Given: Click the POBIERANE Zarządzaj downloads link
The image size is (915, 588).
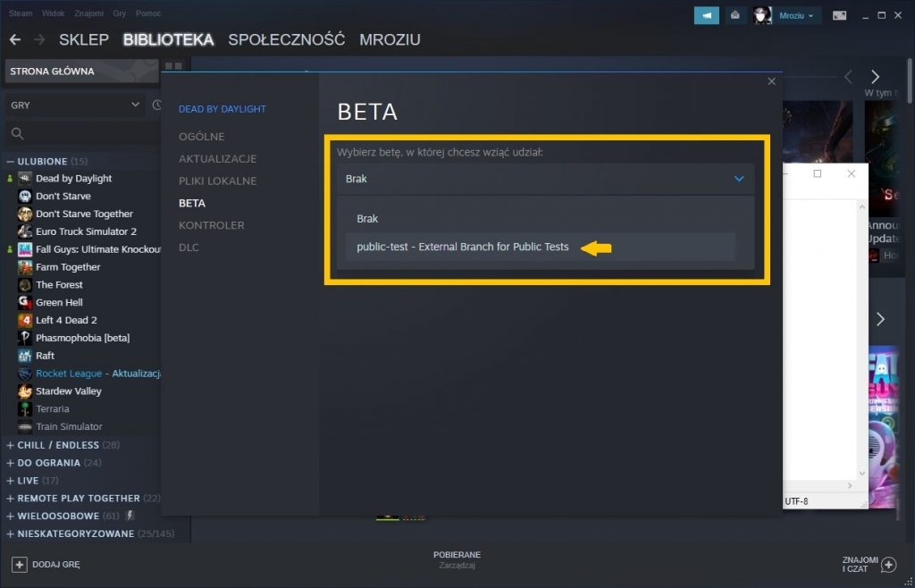Looking at the screenshot, I should tap(457, 560).
